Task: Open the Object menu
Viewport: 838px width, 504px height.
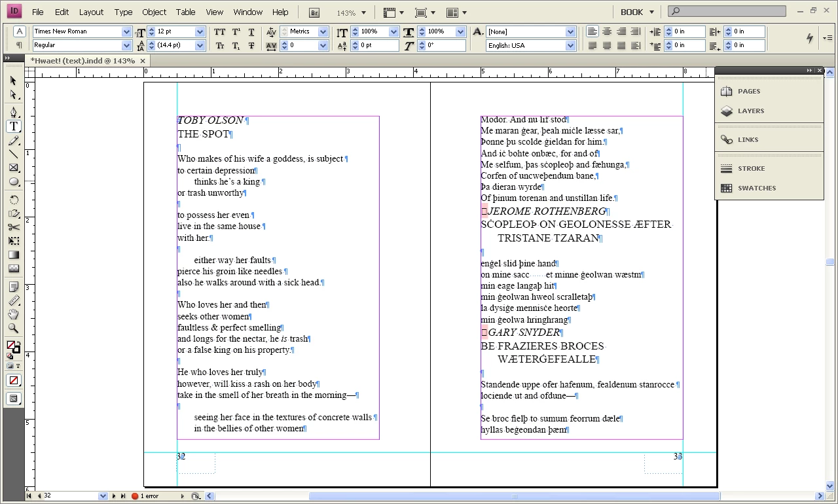Action: pos(155,12)
